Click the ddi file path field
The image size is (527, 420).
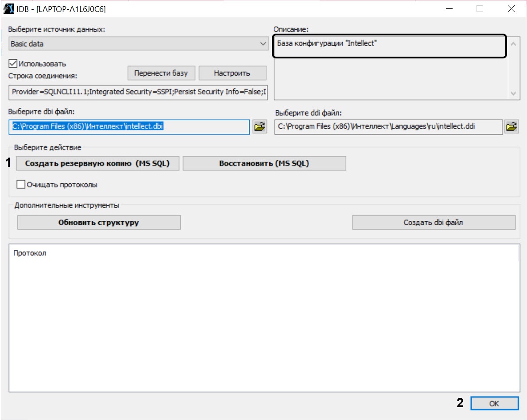click(388, 127)
